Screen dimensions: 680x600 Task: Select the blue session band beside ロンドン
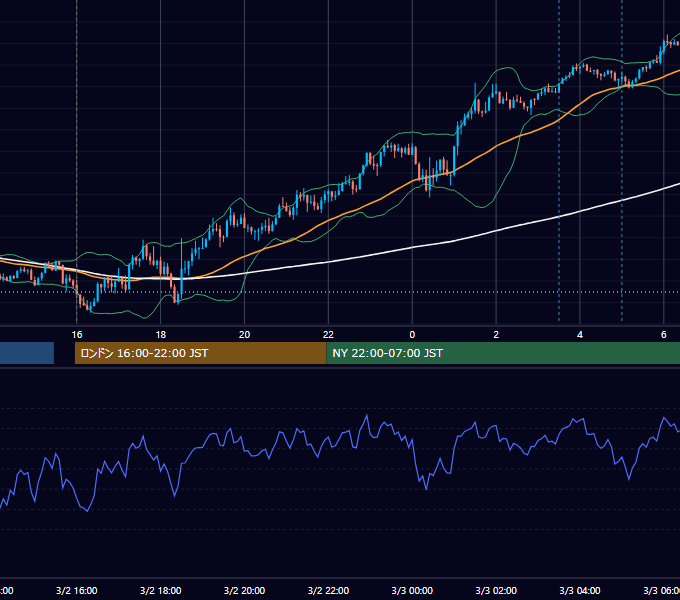(x=27, y=353)
